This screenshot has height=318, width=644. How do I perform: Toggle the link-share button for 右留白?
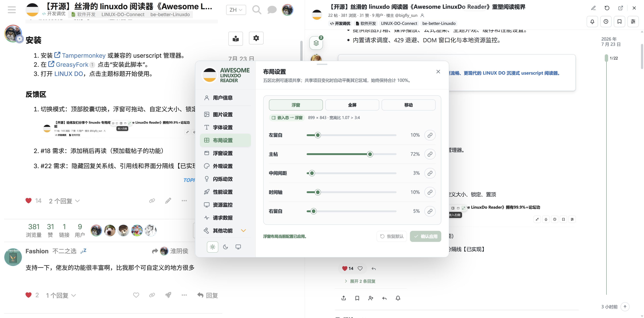pos(430,211)
